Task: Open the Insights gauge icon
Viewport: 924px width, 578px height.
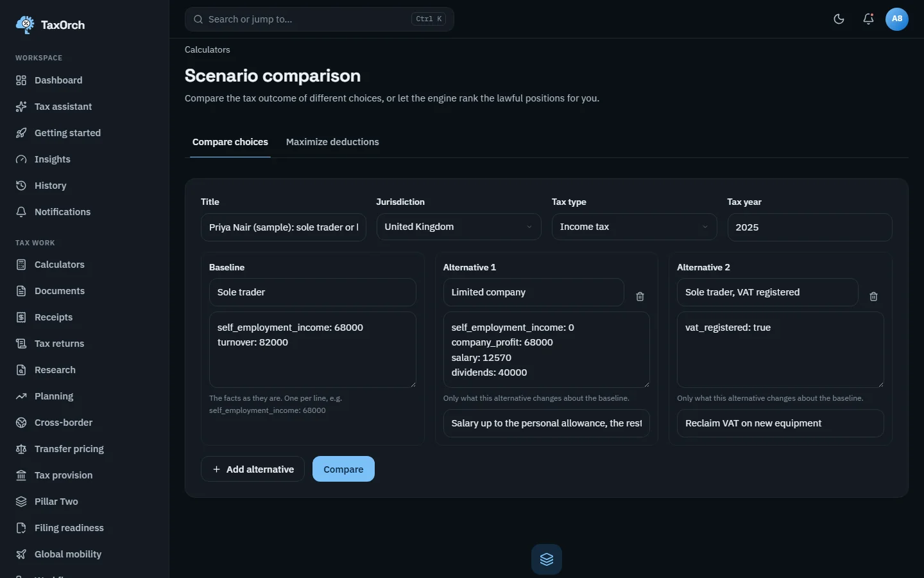Action: coord(21,159)
